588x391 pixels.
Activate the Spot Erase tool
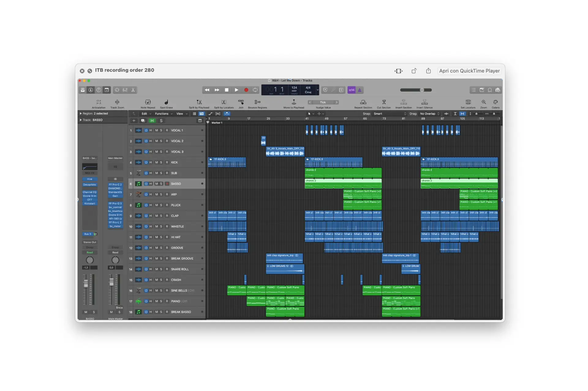click(166, 102)
